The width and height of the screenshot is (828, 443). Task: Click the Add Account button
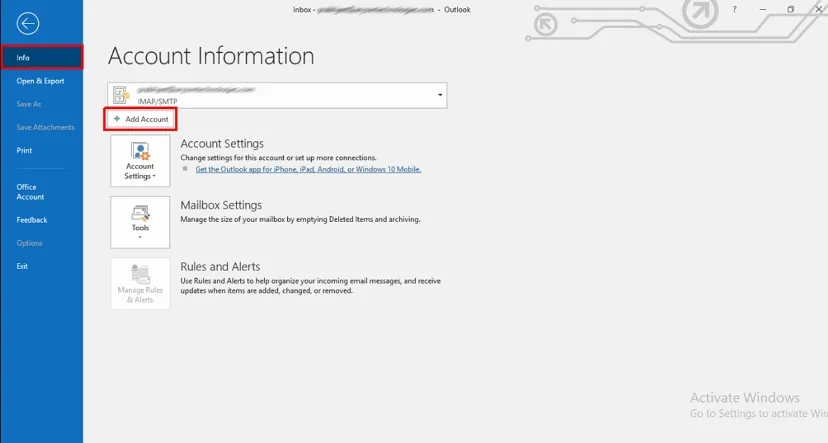click(x=140, y=119)
